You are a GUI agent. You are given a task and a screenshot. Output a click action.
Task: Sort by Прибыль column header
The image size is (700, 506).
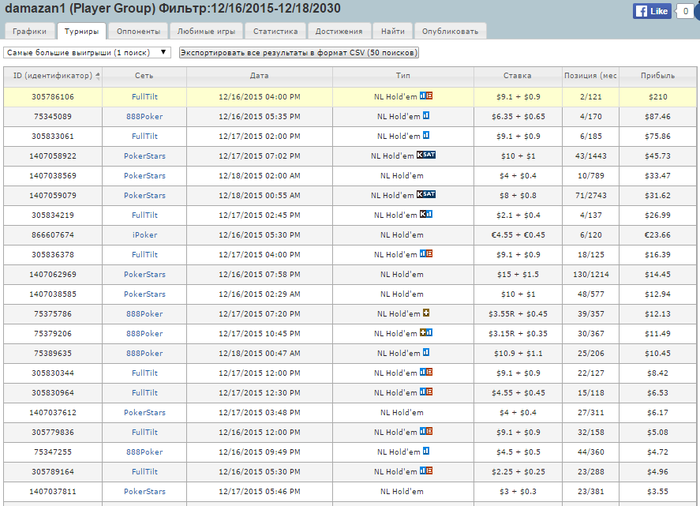658,75
